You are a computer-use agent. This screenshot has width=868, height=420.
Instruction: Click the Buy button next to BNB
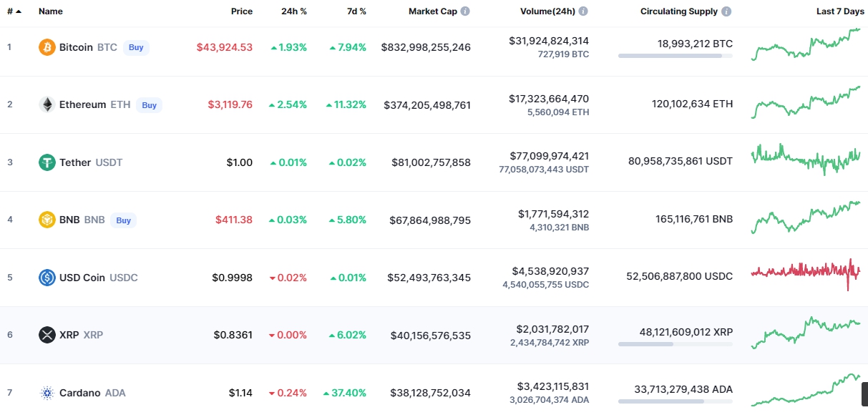[x=124, y=220]
